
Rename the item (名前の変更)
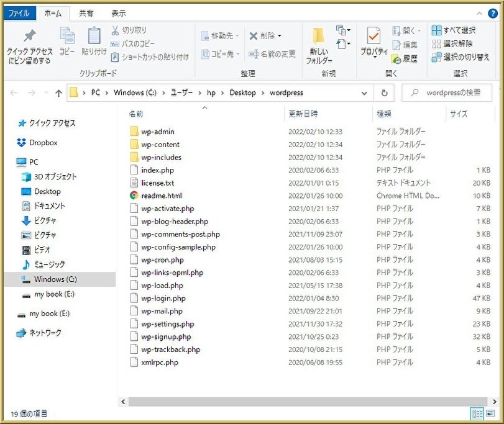tap(272, 54)
